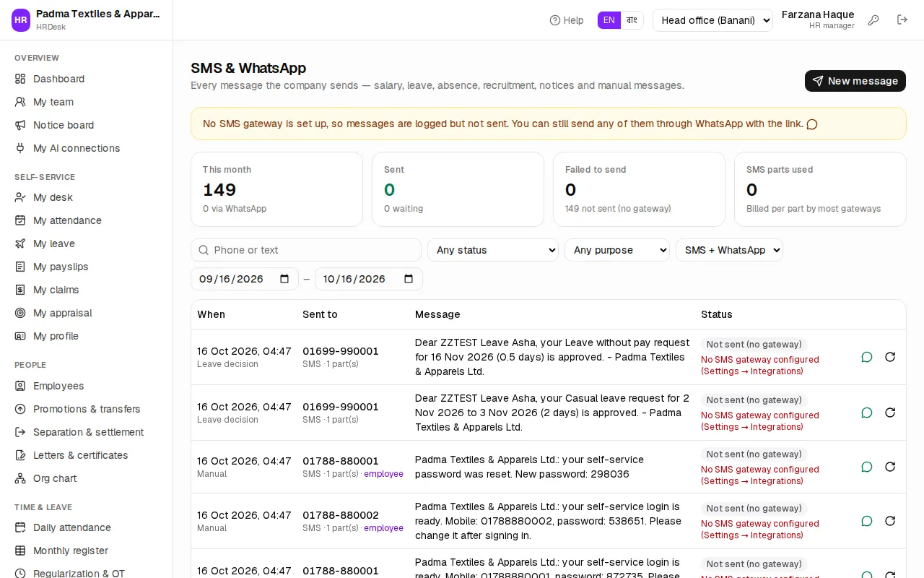Switch language to Bangla (বাং)
This screenshot has width=924, height=578.
click(632, 20)
